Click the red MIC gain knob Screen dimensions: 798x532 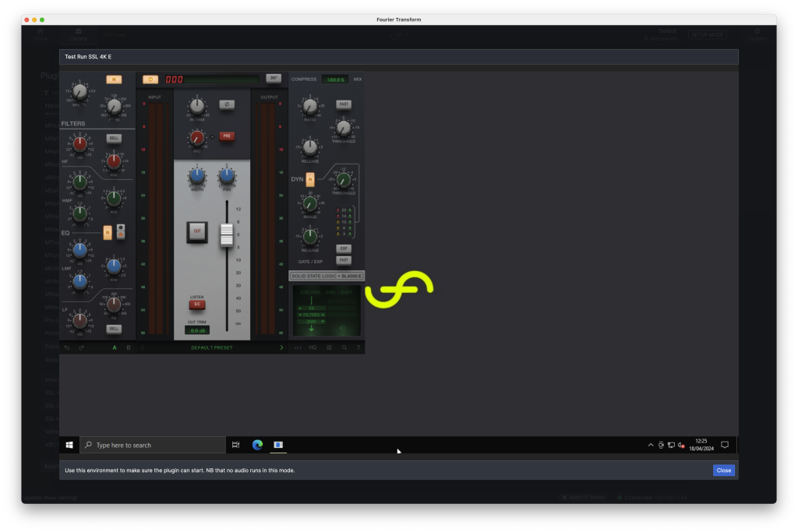(x=197, y=137)
